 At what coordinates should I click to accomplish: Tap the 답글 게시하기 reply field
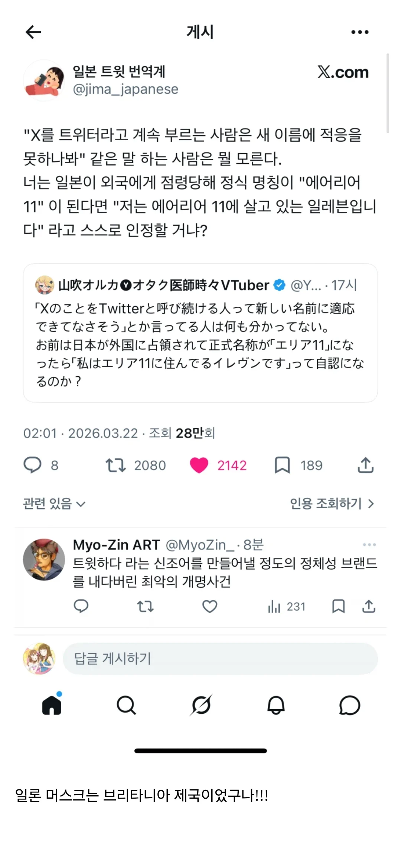pyautogui.click(x=220, y=659)
